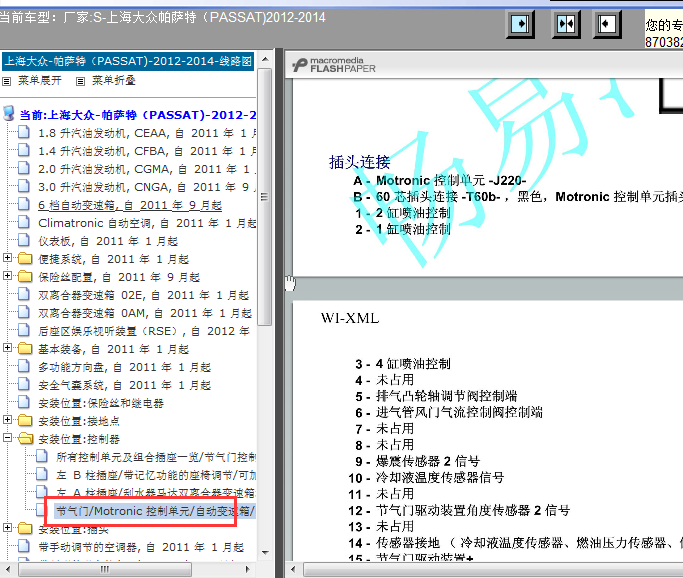The height and width of the screenshot is (578, 683).
Task: Open 2.0 升汽油发动机 CGMA document
Action: pyautogui.click(x=147, y=169)
